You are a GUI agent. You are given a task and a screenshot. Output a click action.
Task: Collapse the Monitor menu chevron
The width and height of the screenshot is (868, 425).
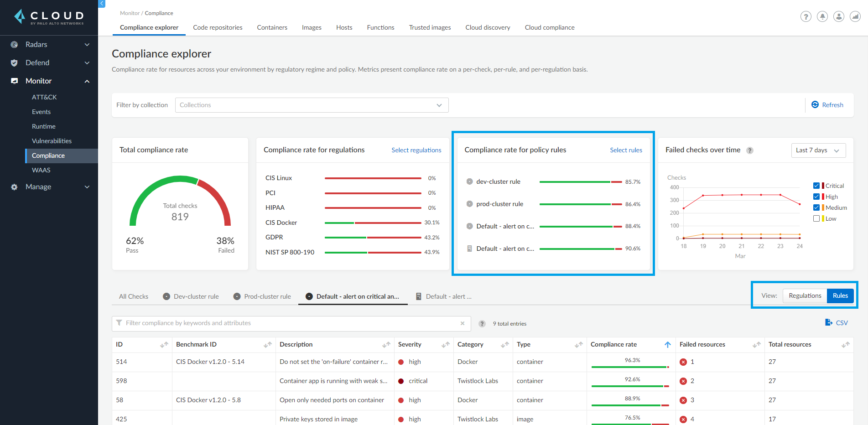pyautogui.click(x=87, y=81)
